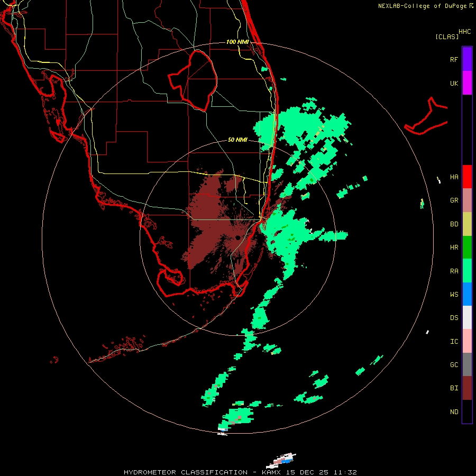Select the GC ground clutter legend swatch
This screenshot has height=476, width=476.
(x=467, y=364)
